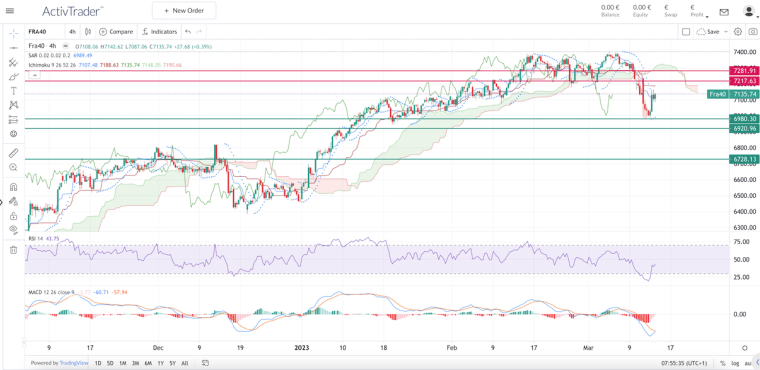The height and width of the screenshot is (370, 760).
Task: Expand the Profit dropdown arrow
Action: 707,16
